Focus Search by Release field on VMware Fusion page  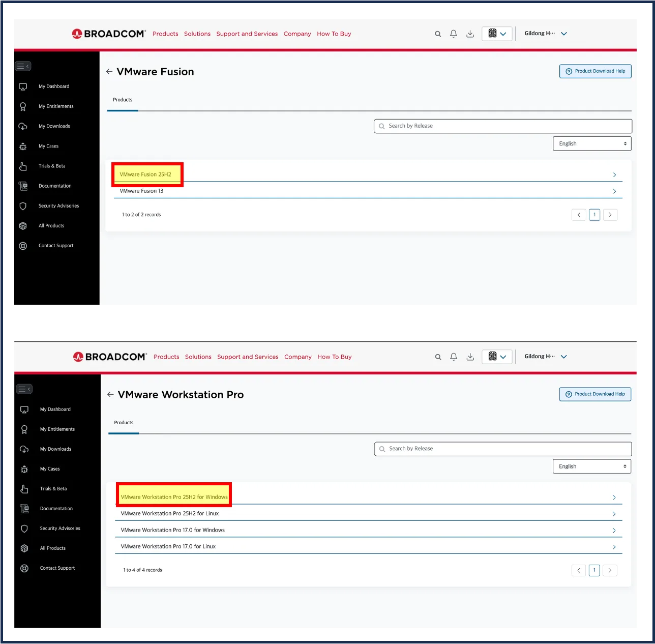(503, 126)
